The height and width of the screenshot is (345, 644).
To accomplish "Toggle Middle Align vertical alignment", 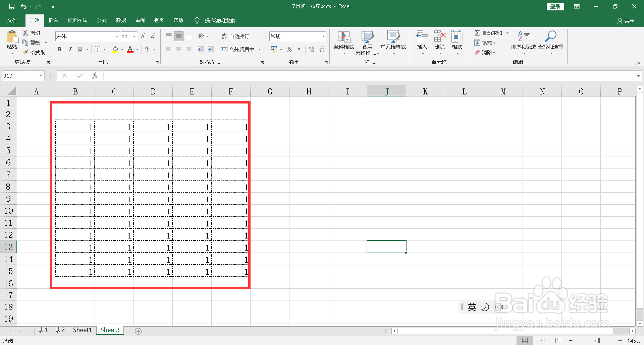I will pos(179,36).
